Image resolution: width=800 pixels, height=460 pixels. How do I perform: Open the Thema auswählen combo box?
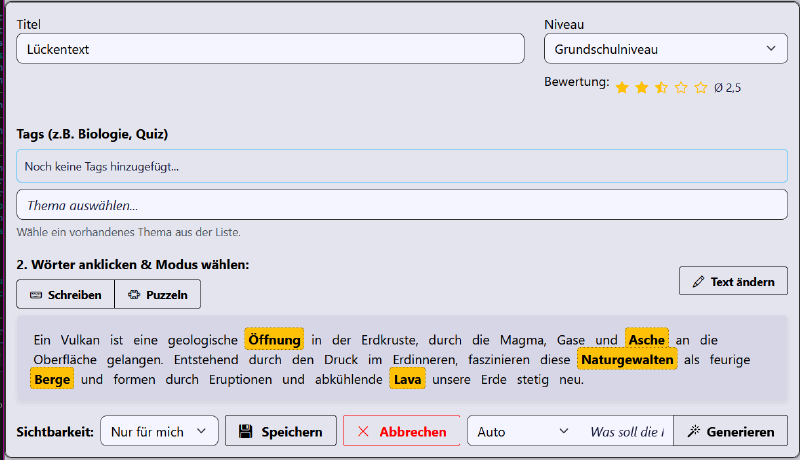pyautogui.click(x=402, y=205)
